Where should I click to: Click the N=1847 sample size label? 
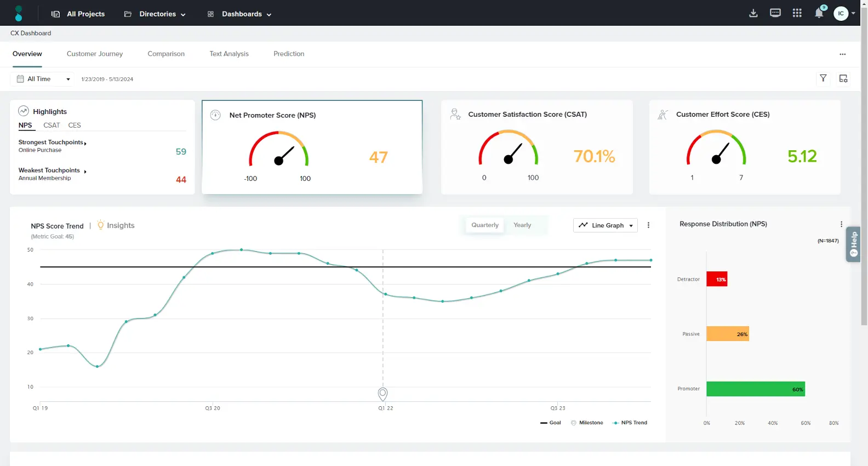(828, 241)
